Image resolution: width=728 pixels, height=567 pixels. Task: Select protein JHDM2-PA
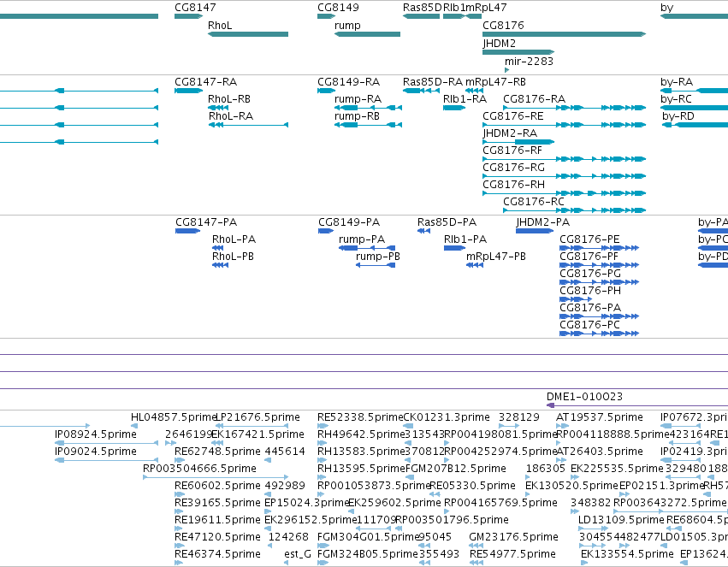click(x=535, y=231)
